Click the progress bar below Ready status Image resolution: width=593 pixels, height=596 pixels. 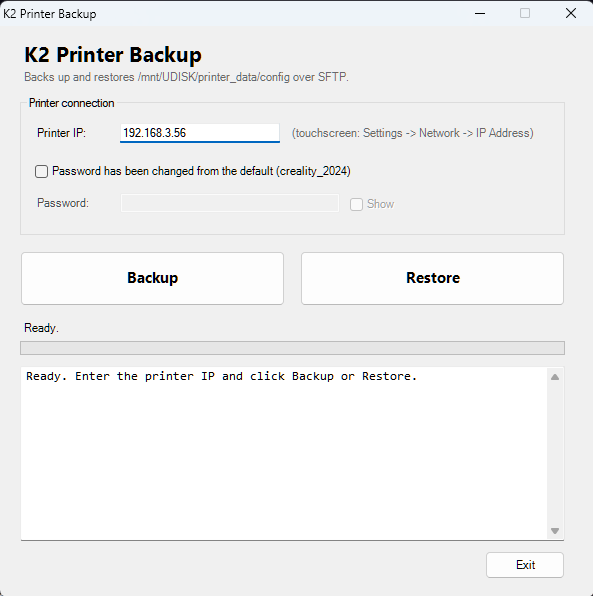click(x=292, y=348)
